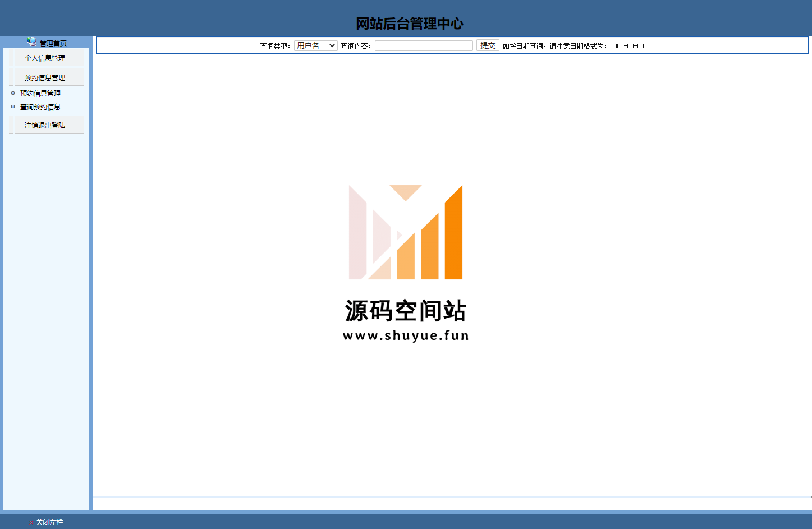Click the www.shuyue.fun text

406,335
